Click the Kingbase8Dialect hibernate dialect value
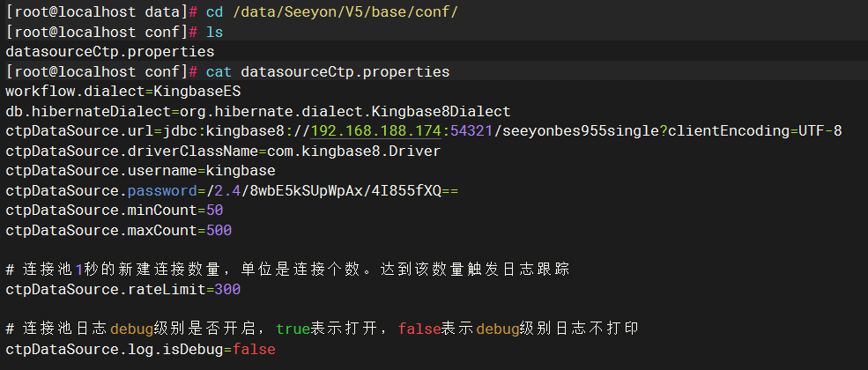The height and width of the screenshot is (370, 868). [x=441, y=111]
